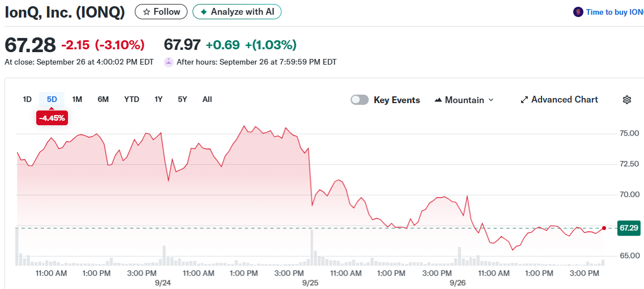644x289 pixels.
Task: Click the expand arrows icon of Advanced Chart
Action: tap(524, 100)
